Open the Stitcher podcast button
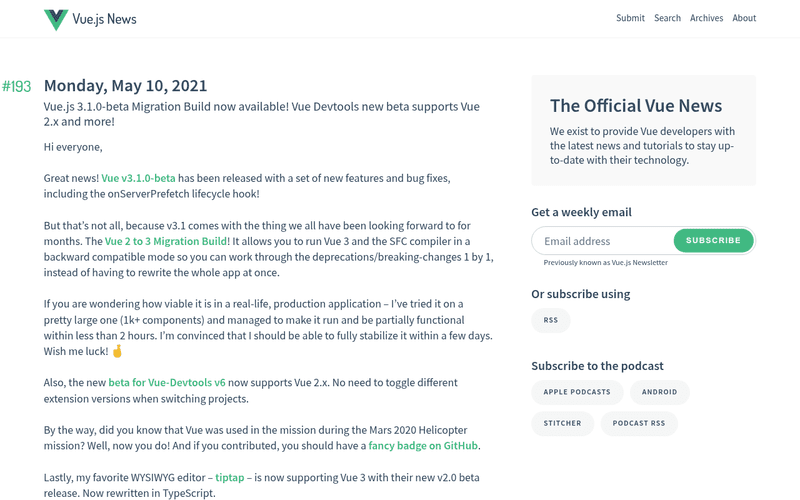Viewport: 800px width, 500px height. (x=562, y=423)
